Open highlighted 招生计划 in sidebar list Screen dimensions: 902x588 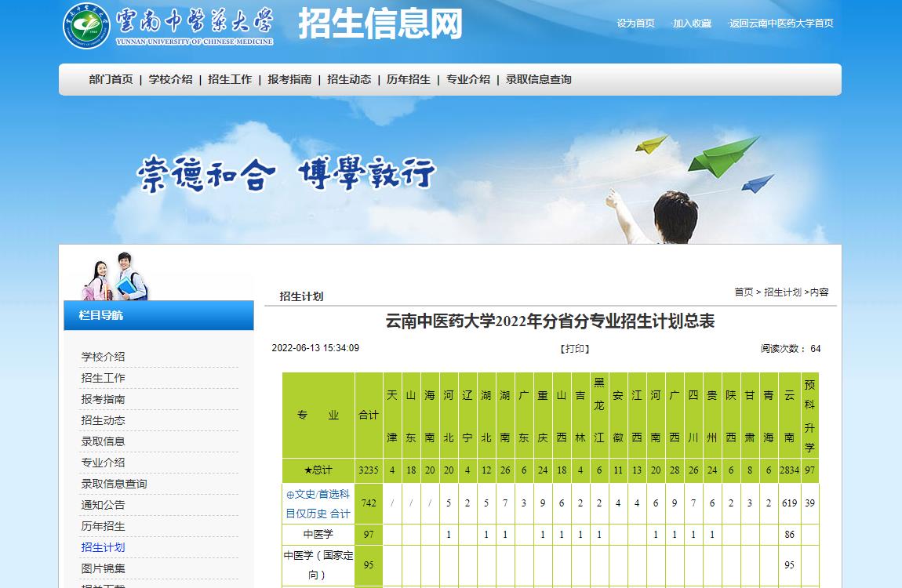point(103,547)
